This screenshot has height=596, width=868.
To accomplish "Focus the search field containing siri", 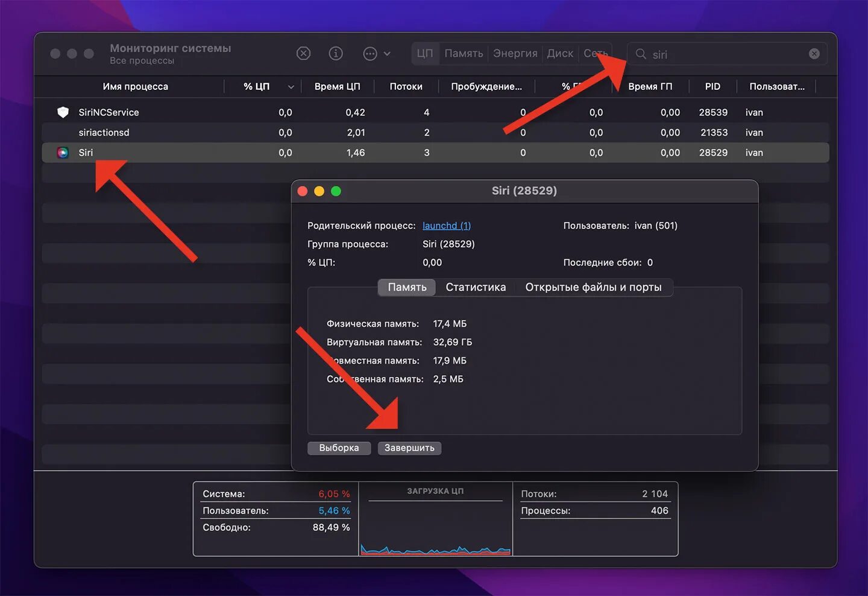I will click(727, 54).
